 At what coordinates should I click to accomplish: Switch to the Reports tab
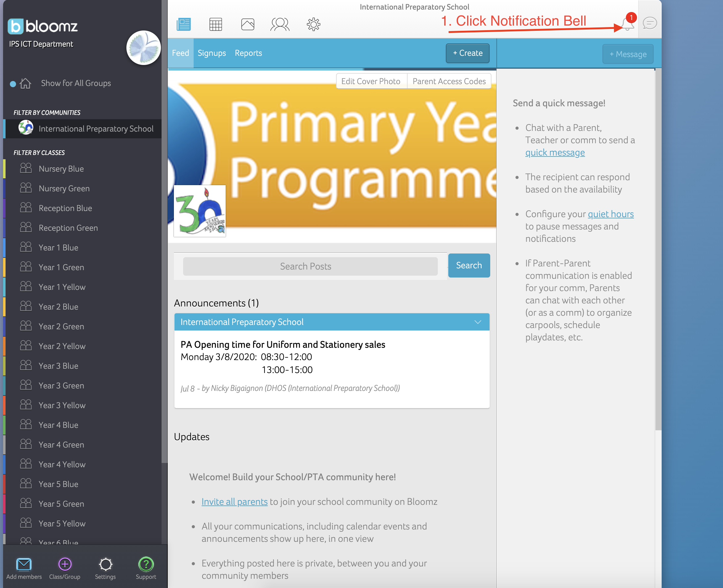coord(248,53)
